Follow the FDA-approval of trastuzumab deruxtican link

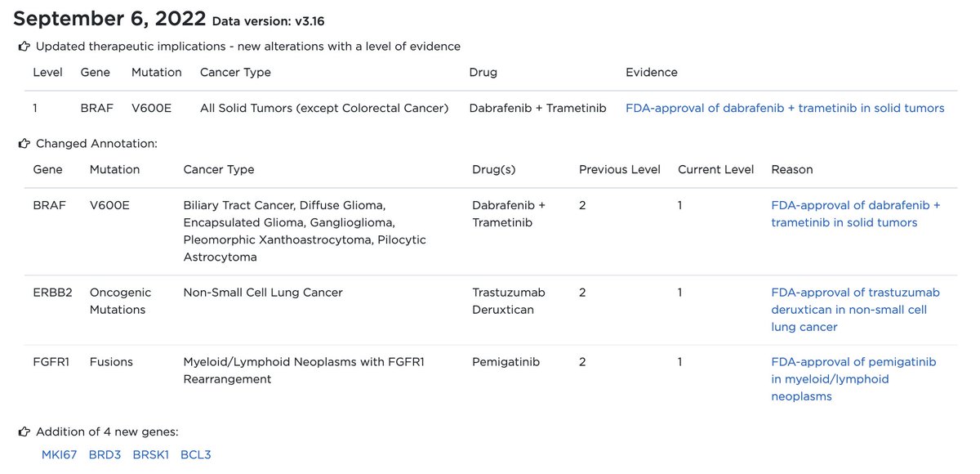[x=855, y=310]
